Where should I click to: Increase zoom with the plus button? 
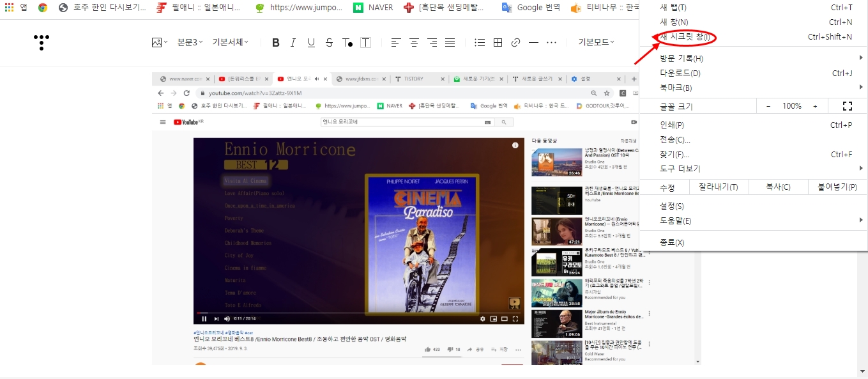[x=815, y=106]
